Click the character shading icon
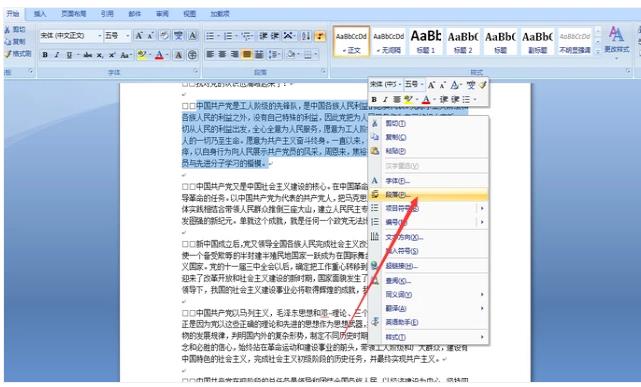This screenshot has height=387, width=641. (179, 55)
